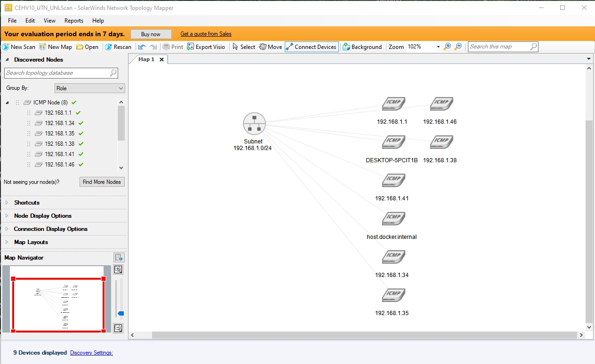Toggle the Select pointer tool
This screenshot has width=595, height=364.
click(236, 47)
